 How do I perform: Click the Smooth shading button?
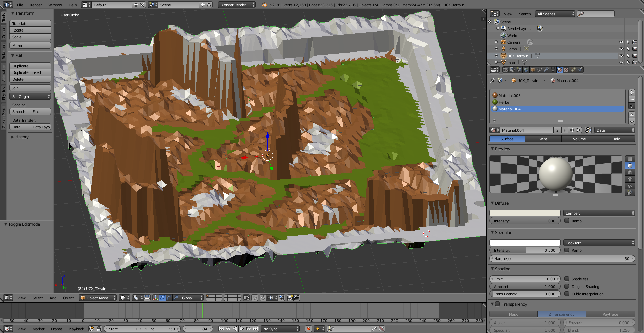(19, 111)
